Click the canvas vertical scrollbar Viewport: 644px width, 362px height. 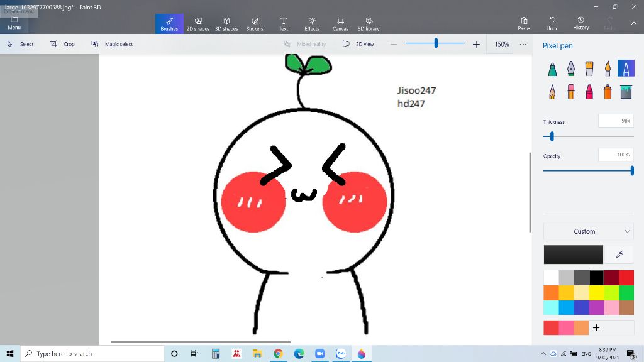pos(530,192)
